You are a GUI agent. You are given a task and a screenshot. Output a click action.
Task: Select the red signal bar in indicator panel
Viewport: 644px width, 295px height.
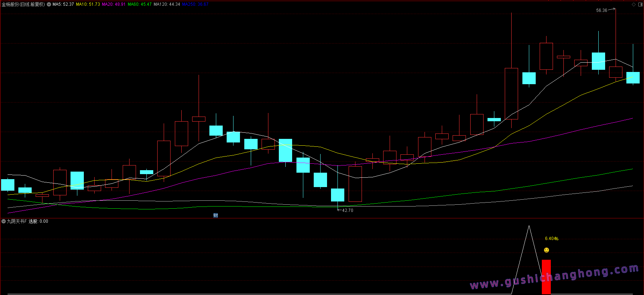pyautogui.click(x=546, y=276)
